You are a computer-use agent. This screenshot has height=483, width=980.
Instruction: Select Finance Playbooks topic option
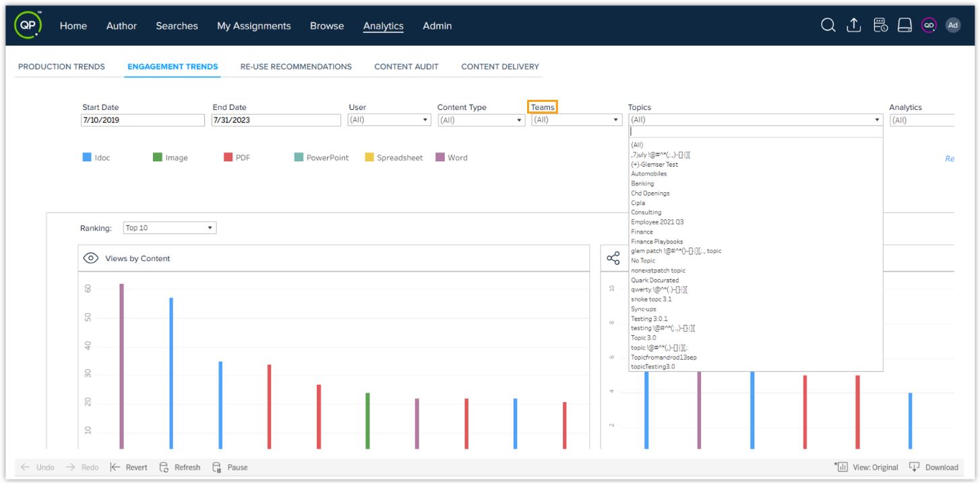coord(656,241)
